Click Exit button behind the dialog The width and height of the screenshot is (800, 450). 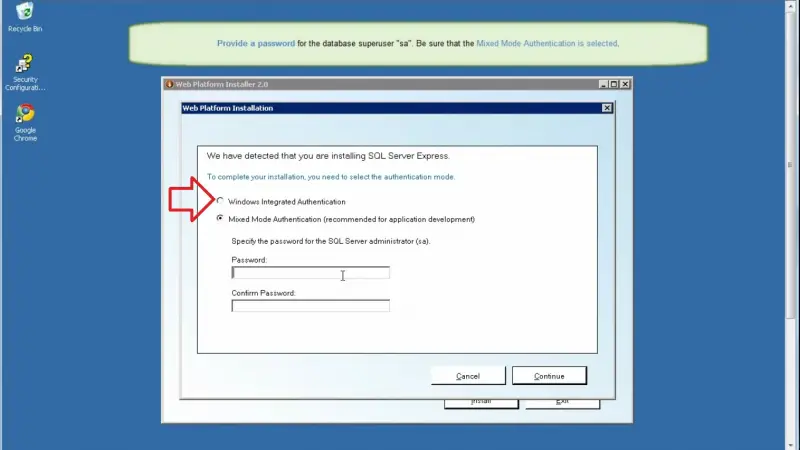(x=562, y=404)
